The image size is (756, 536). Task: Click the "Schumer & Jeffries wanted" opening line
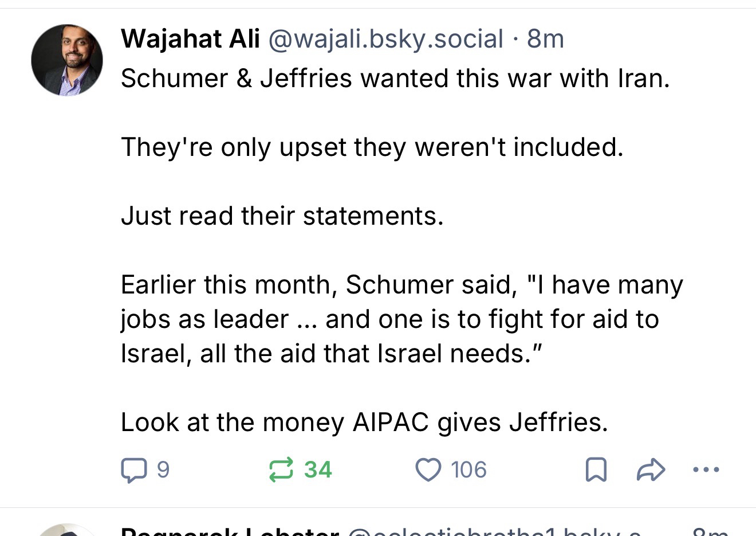tap(395, 79)
